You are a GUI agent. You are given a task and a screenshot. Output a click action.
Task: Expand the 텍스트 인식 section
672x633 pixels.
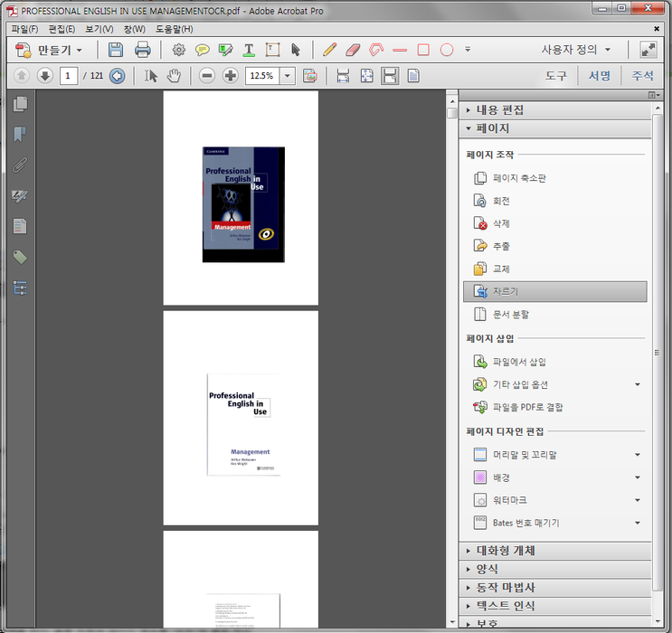click(555, 606)
